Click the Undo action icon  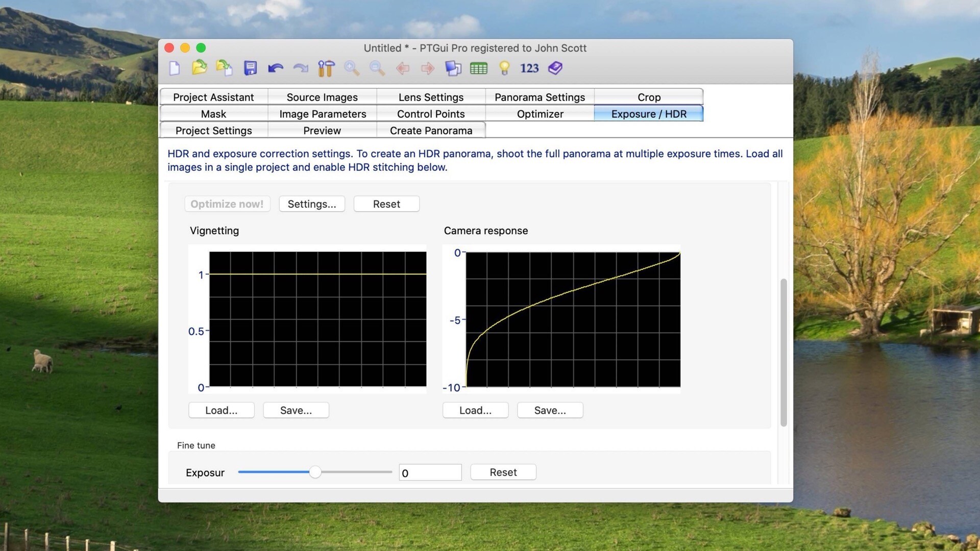(x=275, y=69)
